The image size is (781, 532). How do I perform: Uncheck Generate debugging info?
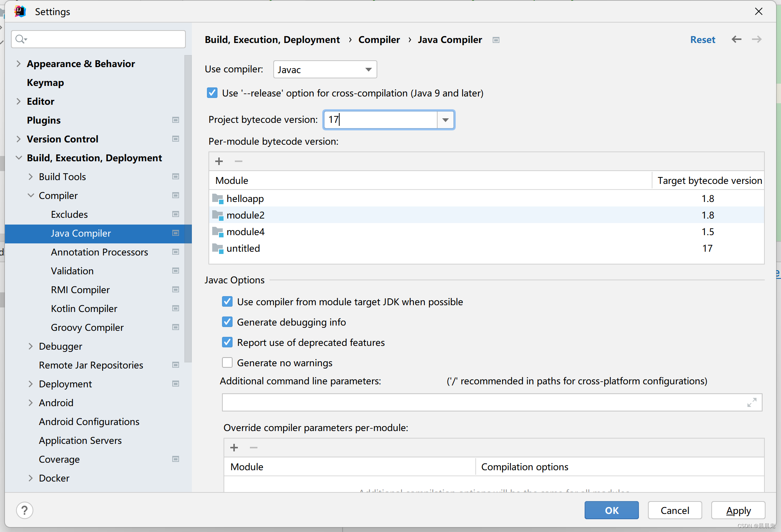[227, 322]
